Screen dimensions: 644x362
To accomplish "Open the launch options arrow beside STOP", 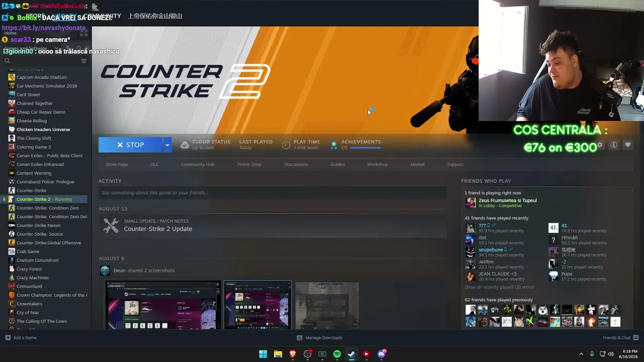I will click(x=168, y=145).
